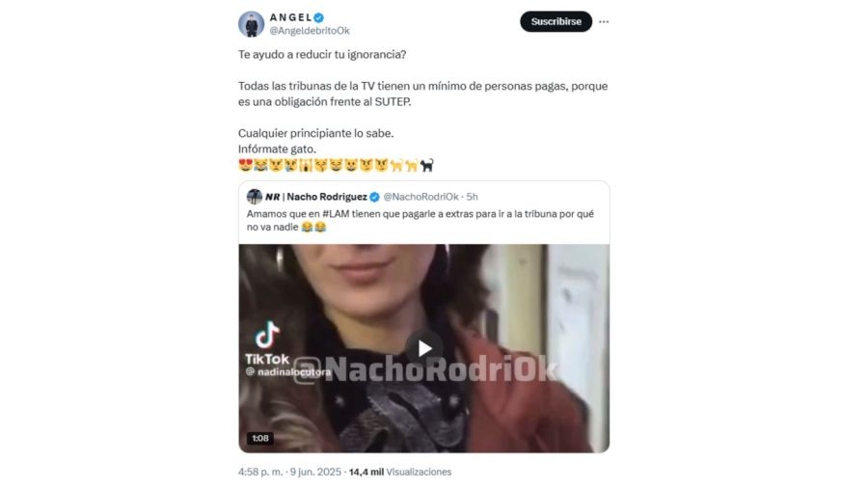This screenshot has height=487, width=868.
Task: Click the 1:08 video duration badge
Action: pos(260,438)
